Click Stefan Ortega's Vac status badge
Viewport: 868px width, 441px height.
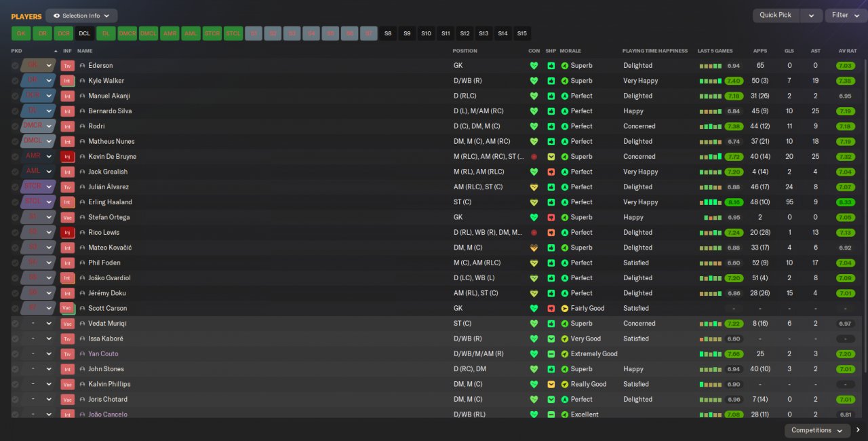67,218
